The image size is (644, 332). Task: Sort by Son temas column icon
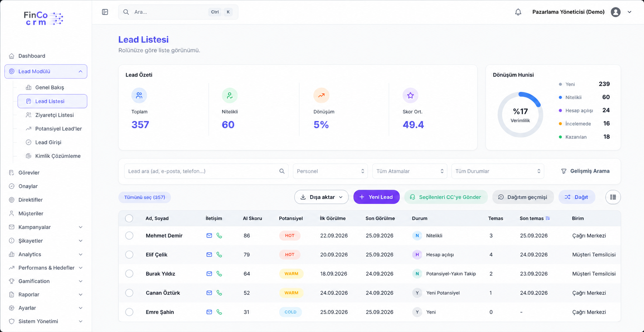click(548, 219)
